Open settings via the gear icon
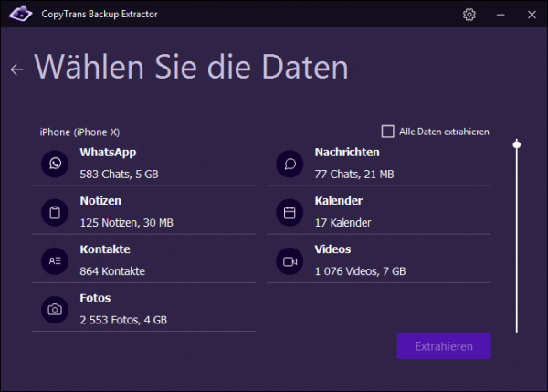This screenshot has height=392, width=548. pyautogui.click(x=469, y=15)
